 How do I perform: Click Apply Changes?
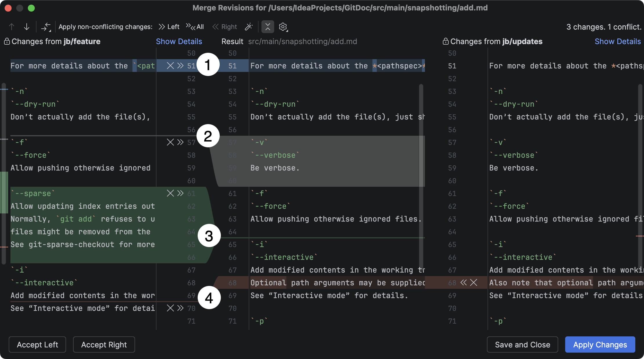[600, 345]
